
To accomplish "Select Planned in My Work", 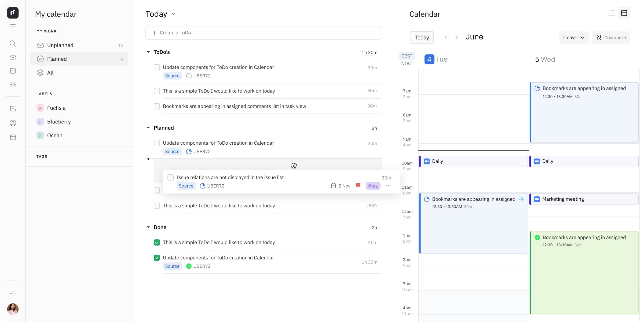I will (79, 59).
